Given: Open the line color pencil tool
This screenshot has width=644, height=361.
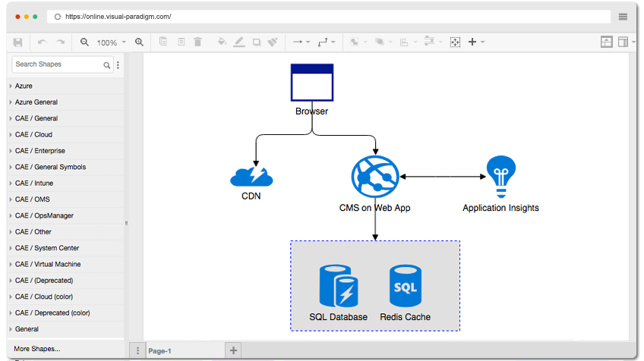Looking at the screenshot, I should [239, 42].
